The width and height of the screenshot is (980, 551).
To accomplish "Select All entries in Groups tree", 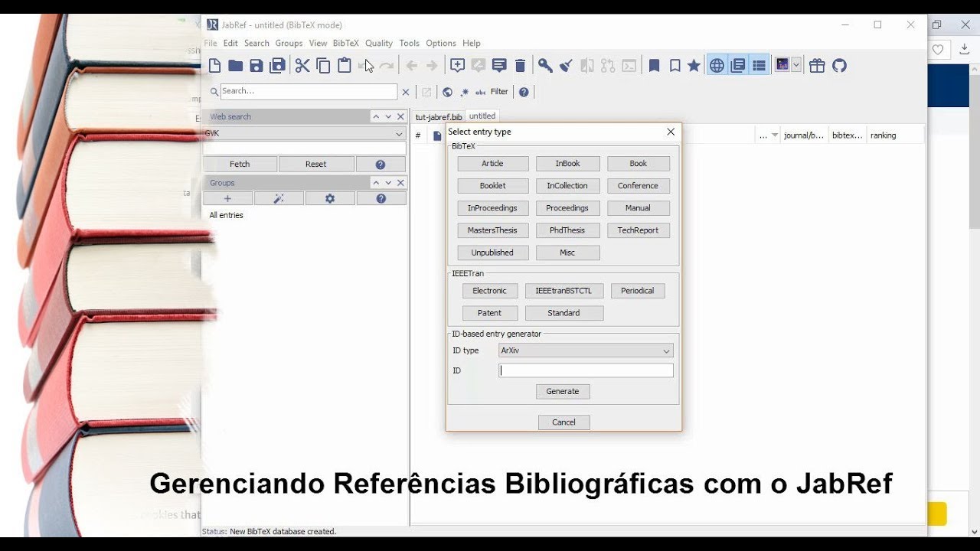I will coord(227,215).
